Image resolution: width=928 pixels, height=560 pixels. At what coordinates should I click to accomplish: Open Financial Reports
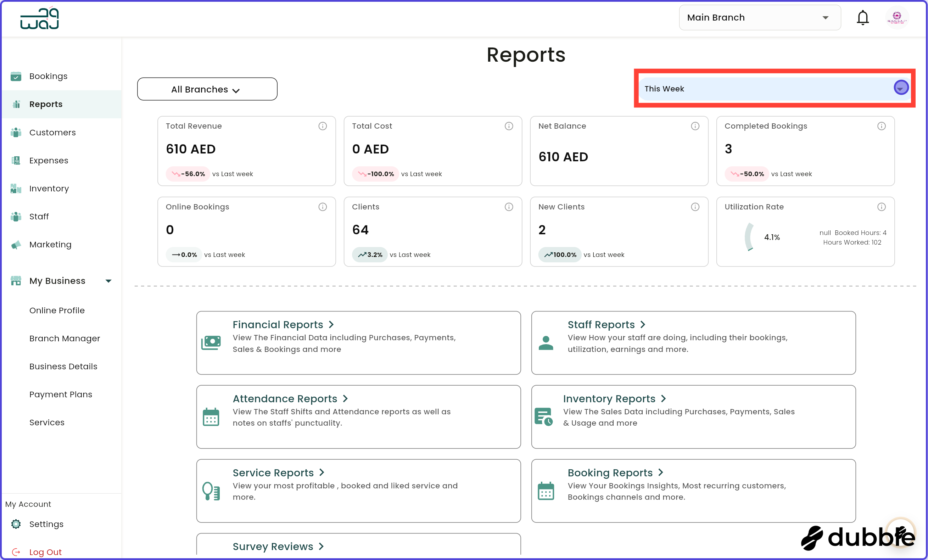[x=278, y=324]
